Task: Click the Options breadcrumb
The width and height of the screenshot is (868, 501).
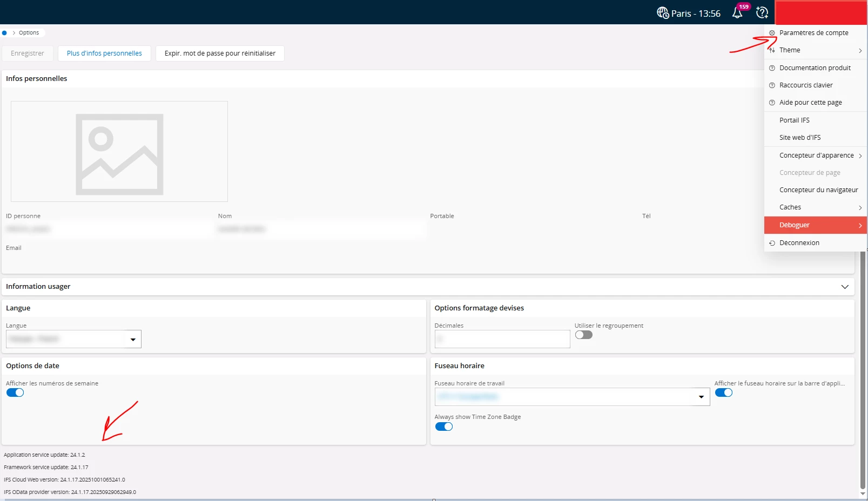Action: point(29,33)
